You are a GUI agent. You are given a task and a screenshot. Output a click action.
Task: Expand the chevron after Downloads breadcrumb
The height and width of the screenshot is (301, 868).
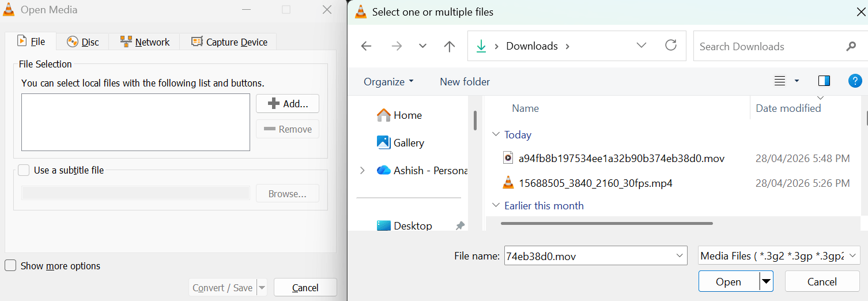(568, 46)
